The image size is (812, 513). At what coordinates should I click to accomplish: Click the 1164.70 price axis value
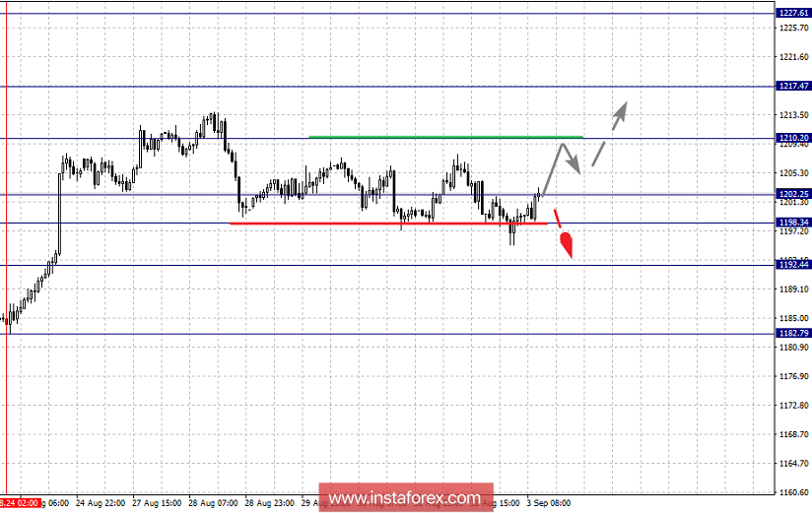pyautogui.click(x=794, y=464)
